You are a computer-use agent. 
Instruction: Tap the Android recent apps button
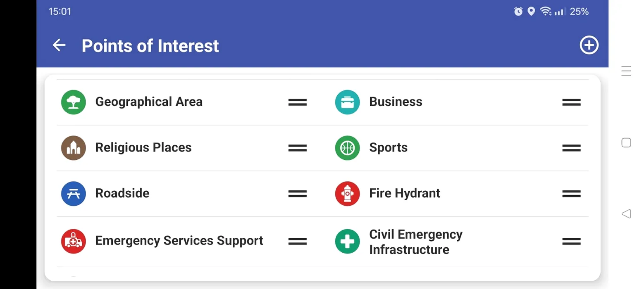pyautogui.click(x=626, y=71)
